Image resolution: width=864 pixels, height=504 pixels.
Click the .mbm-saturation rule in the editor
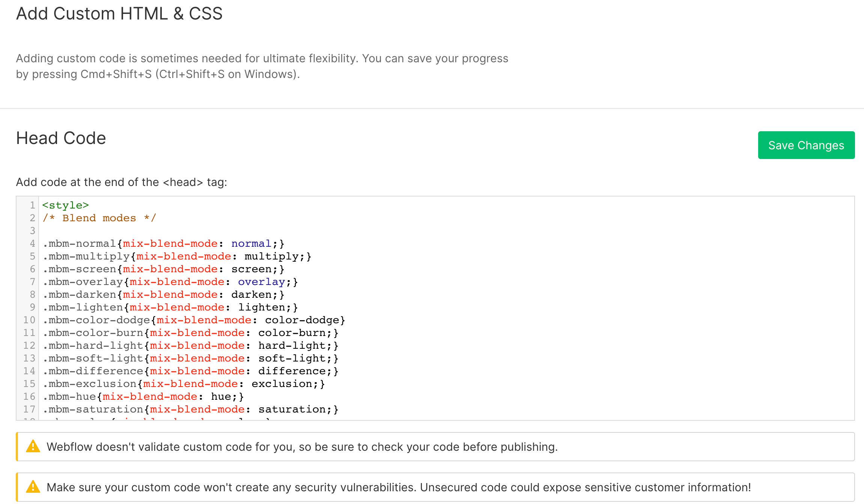tap(190, 409)
